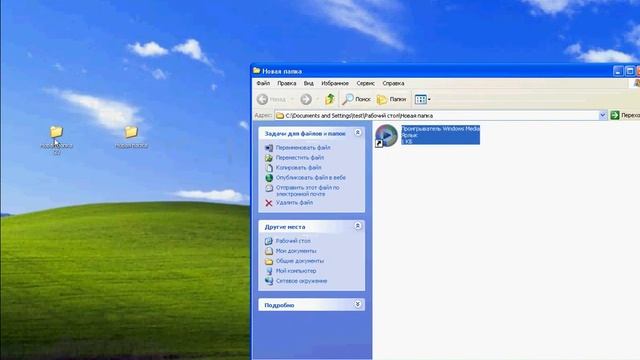Open the Правка menu
Screen dimensions: 640x360
pyautogui.click(x=287, y=83)
